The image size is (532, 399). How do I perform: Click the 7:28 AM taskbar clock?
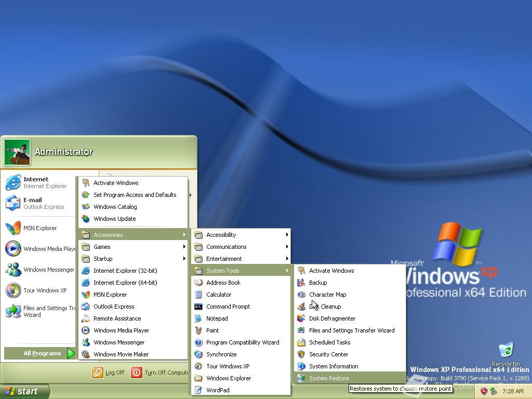pyautogui.click(x=513, y=391)
